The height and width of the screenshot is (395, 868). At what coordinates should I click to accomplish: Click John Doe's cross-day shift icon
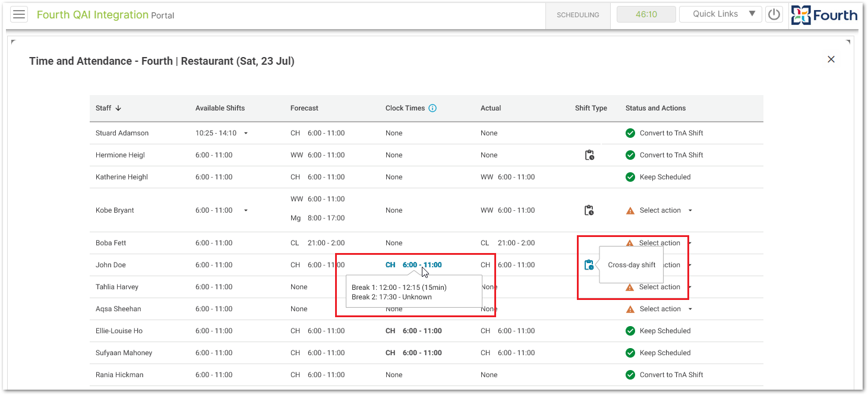[x=589, y=265]
